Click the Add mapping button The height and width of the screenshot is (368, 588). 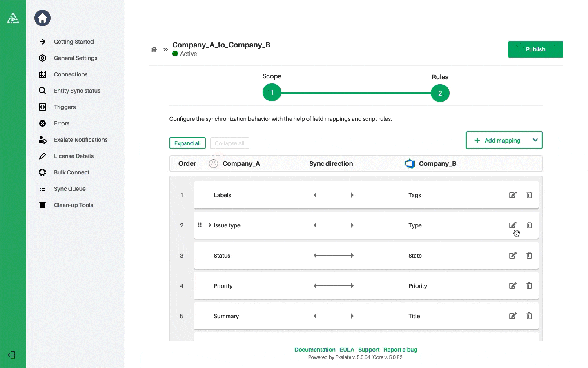point(498,140)
